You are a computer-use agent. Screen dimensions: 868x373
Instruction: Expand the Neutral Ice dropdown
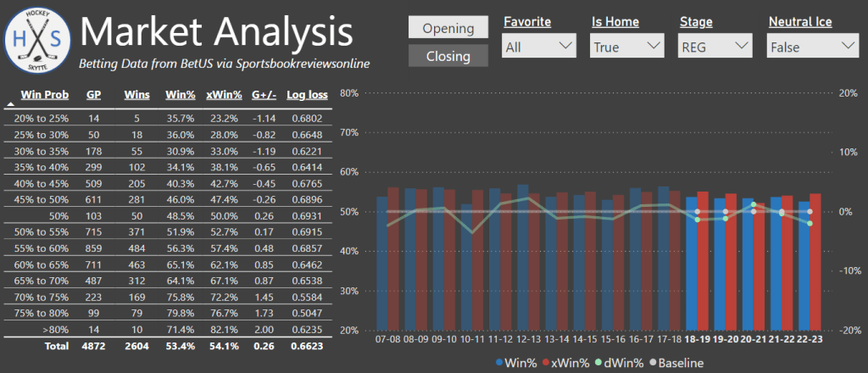[812, 47]
